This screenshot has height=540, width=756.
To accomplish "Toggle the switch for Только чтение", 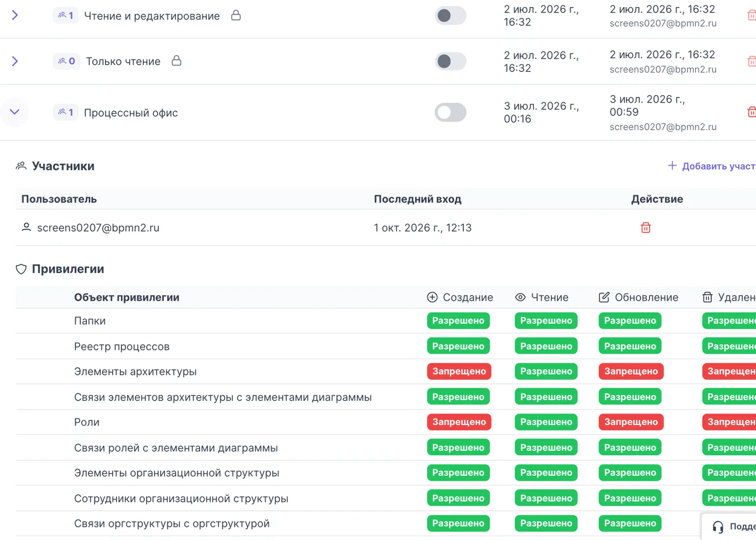I will (x=450, y=61).
